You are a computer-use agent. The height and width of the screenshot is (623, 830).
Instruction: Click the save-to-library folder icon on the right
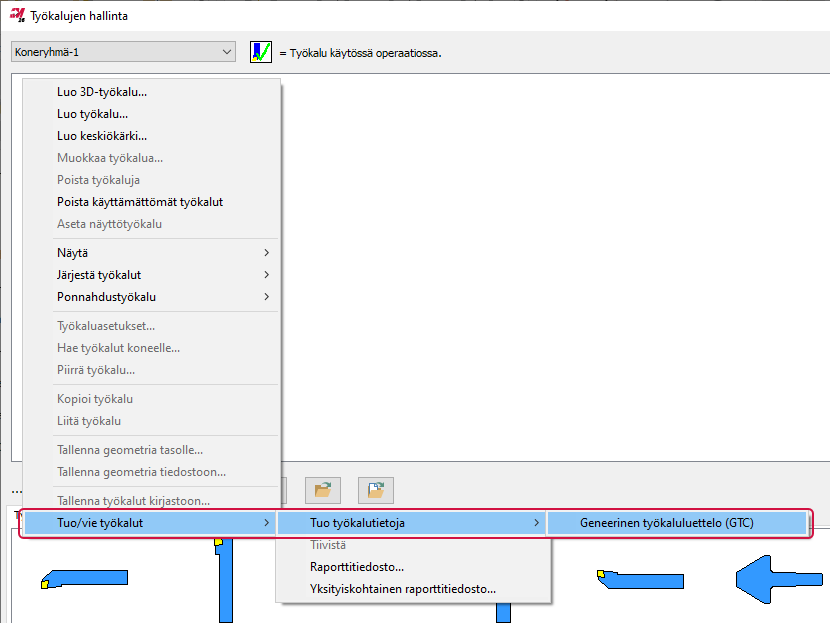click(x=375, y=490)
